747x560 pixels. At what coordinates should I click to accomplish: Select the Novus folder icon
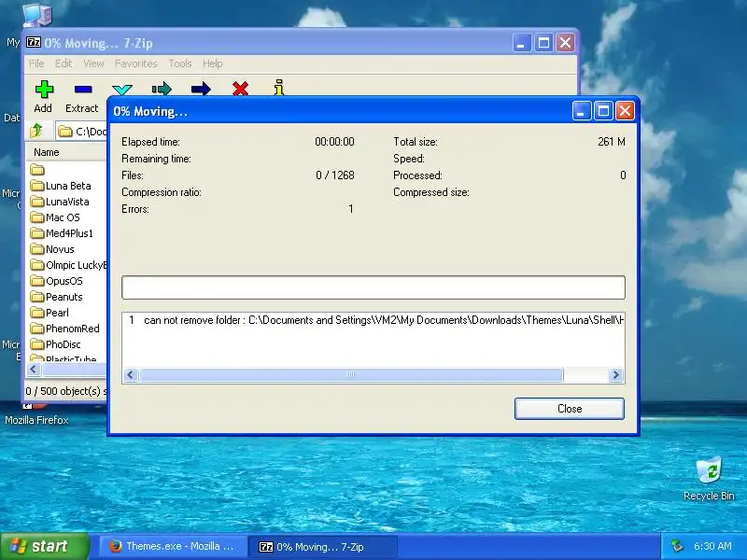pyautogui.click(x=37, y=249)
